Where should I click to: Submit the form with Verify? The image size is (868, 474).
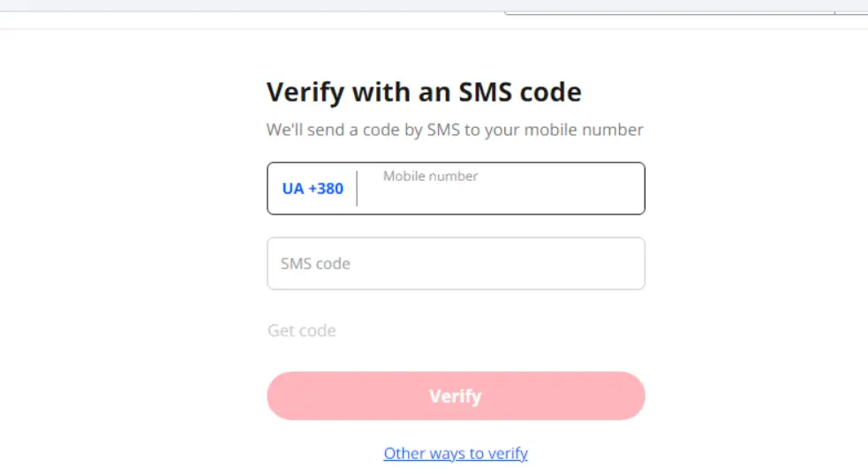point(457,396)
